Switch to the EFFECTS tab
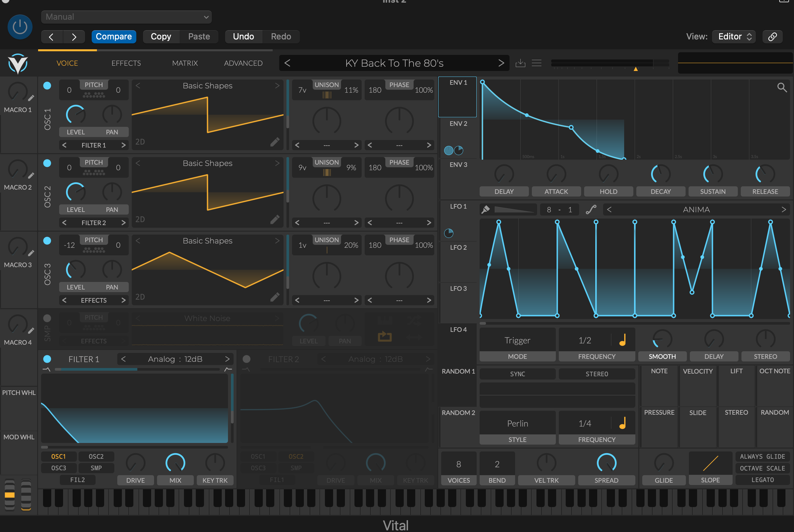 [x=126, y=63]
